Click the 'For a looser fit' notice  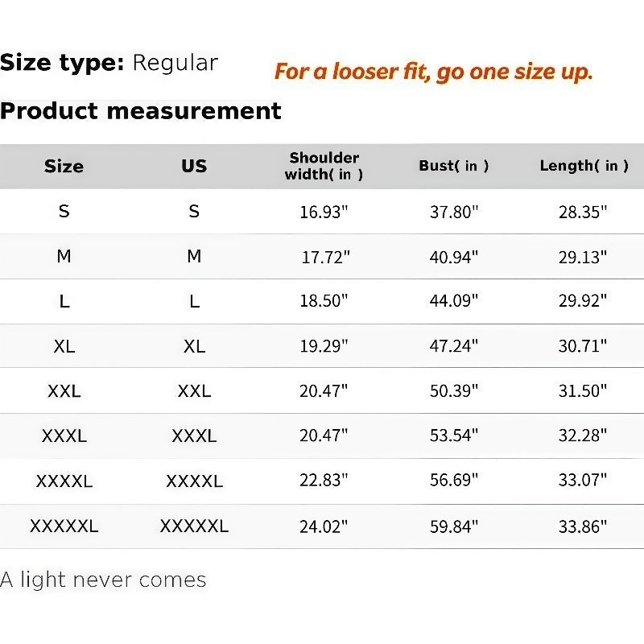tap(434, 72)
